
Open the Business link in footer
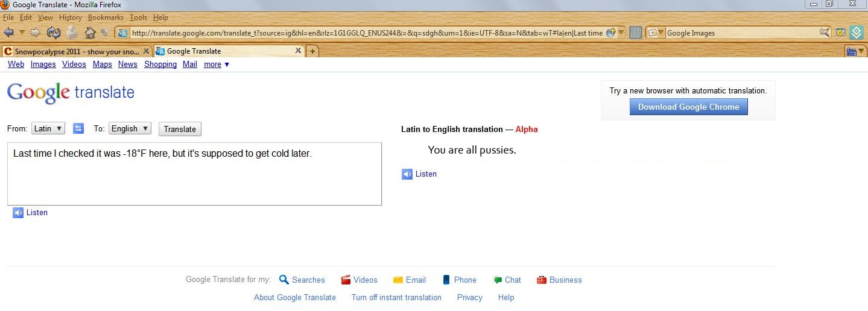pyautogui.click(x=559, y=280)
